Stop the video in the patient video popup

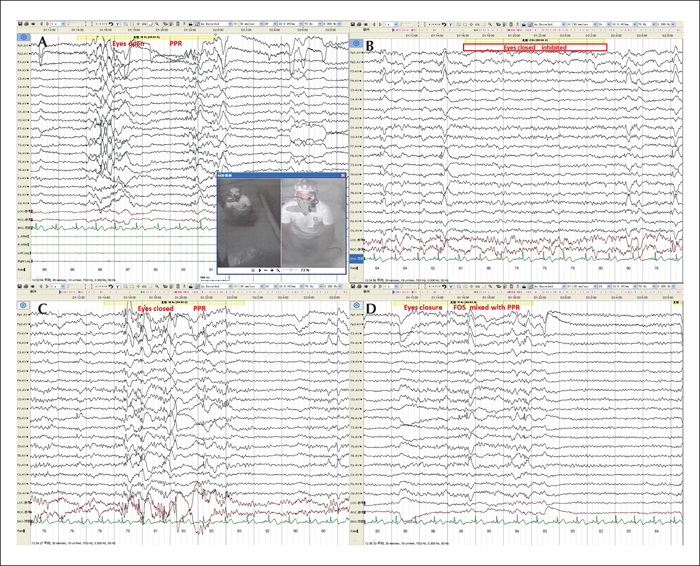[x=253, y=271]
